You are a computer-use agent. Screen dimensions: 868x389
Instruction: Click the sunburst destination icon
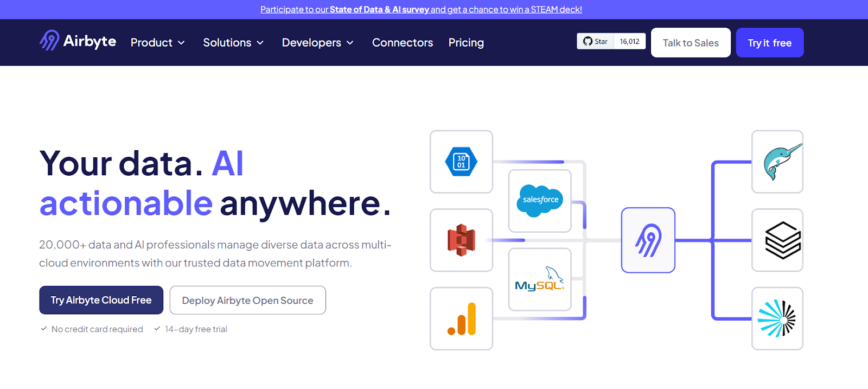(777, 318)
